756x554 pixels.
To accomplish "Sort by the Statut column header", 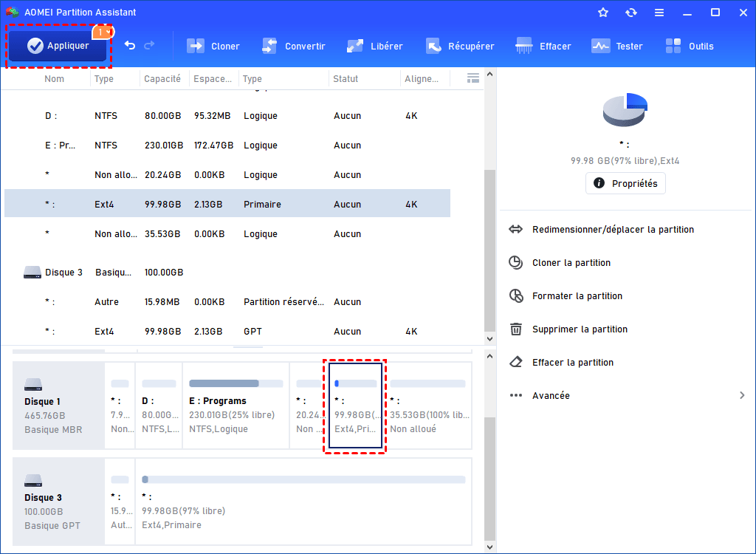I will [x=346, y=78].
